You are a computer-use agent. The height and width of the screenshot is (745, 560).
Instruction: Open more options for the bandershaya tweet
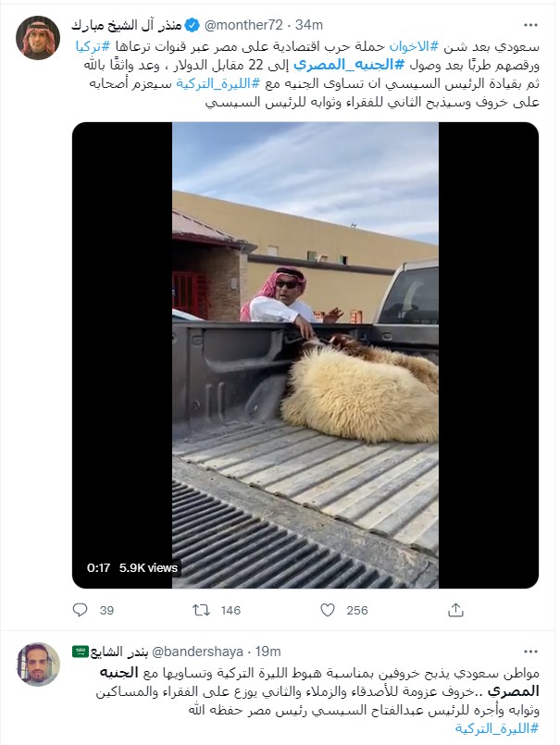pos(530,652)
